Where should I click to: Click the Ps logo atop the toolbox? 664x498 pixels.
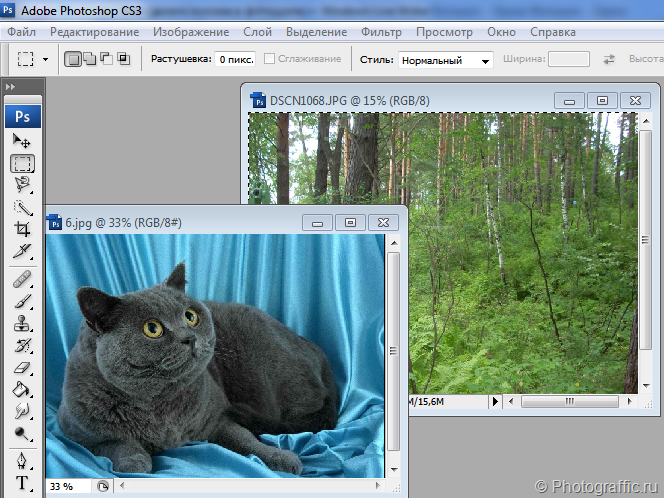click(x=23, y=116)
